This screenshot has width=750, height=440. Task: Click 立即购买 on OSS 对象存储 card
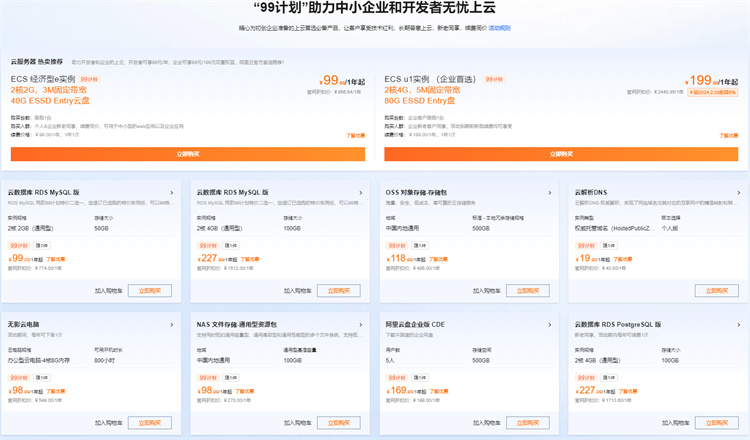[528, 291]
